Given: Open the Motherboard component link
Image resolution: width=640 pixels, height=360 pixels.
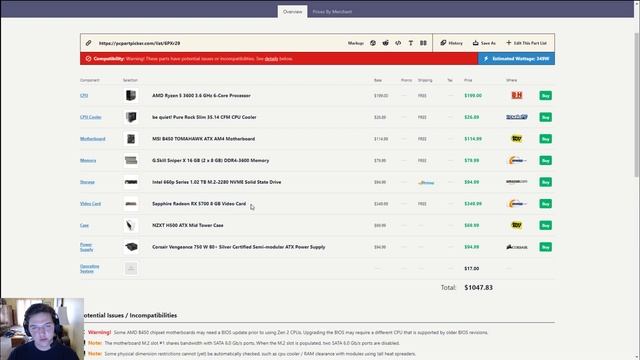Looking at the screenshot, I should point(93,139).
